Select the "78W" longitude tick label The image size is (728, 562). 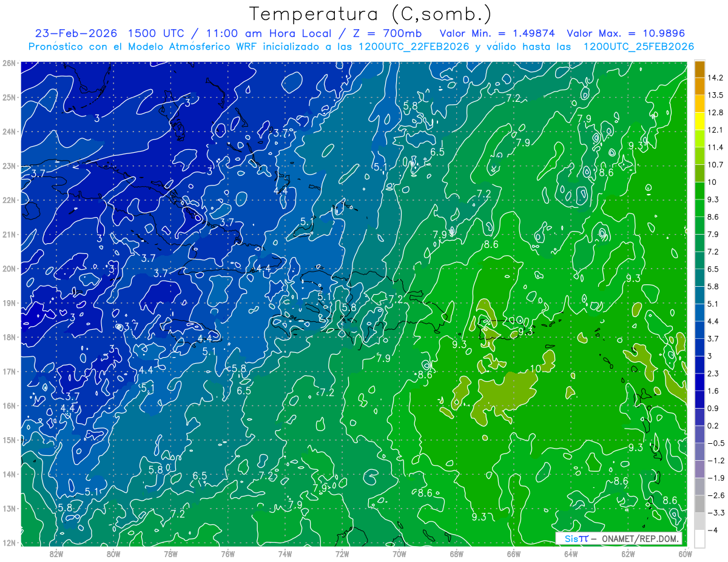170,554
